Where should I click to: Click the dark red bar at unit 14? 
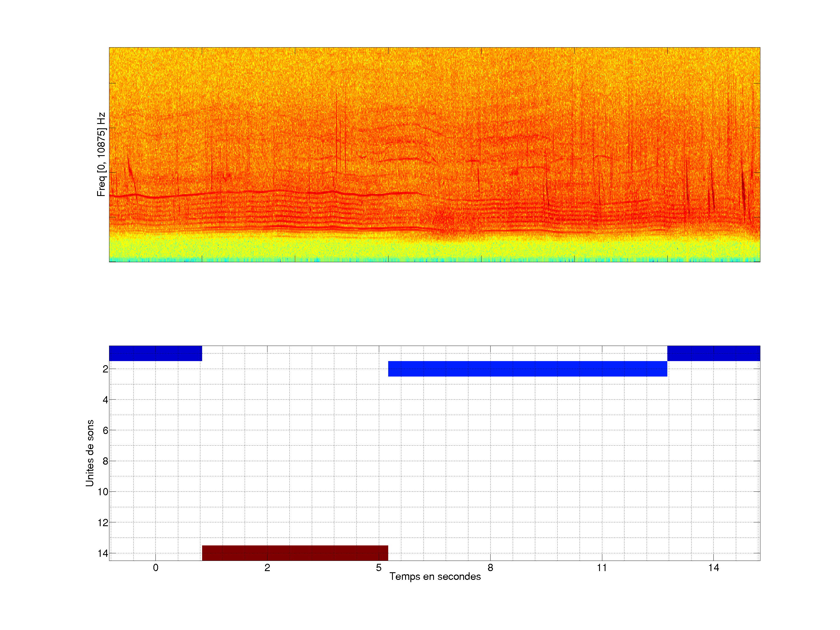[295, 553]
